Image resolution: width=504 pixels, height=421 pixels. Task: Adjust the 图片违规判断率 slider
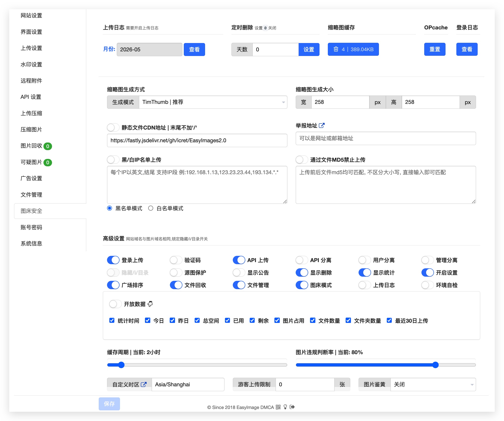(x=386, y=365)
